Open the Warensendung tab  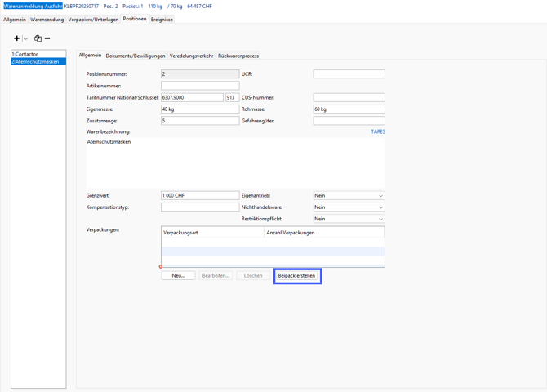pyautogui.click(x=47, y=20)
